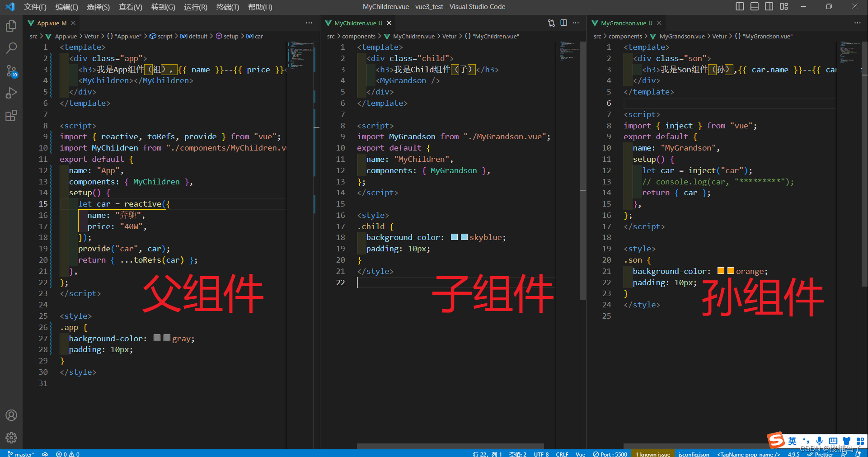868x457 pixels.
Task: Click jsconfig.json in status bar
Action: pyautogui.click(x=694, y=454)
